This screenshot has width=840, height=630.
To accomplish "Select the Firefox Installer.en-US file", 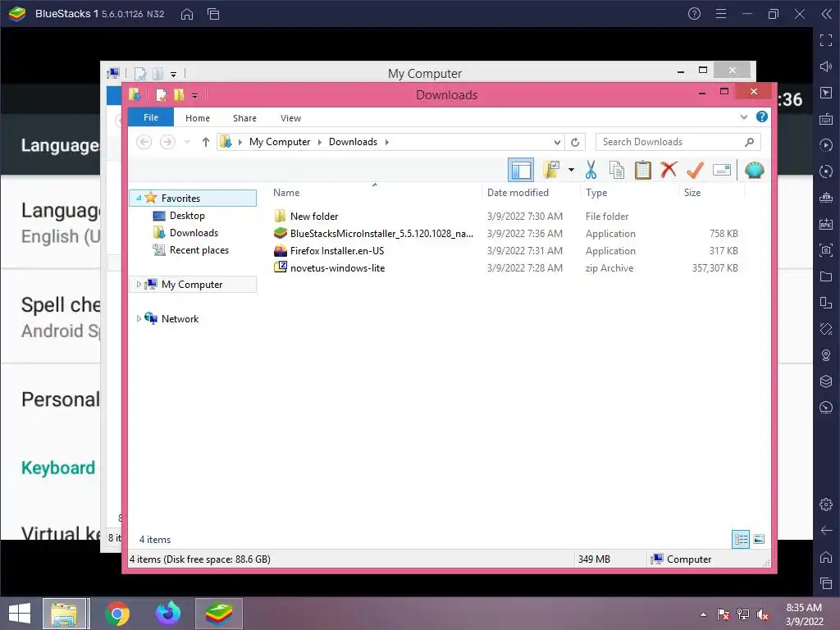I will click(337, 251).
